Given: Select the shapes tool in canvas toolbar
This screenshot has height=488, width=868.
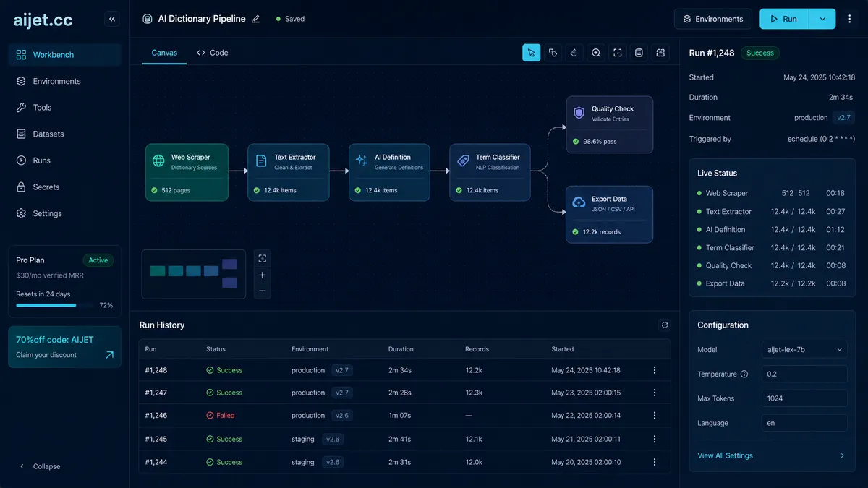Looking at the screenshot, I should coord(553,52).
